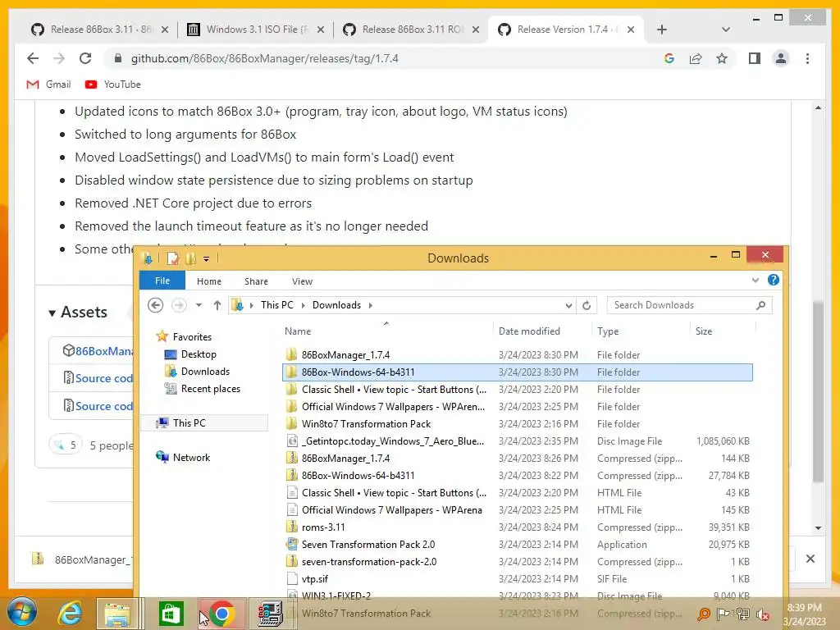Open the recent locations dropdown arrow

point(199,305)
